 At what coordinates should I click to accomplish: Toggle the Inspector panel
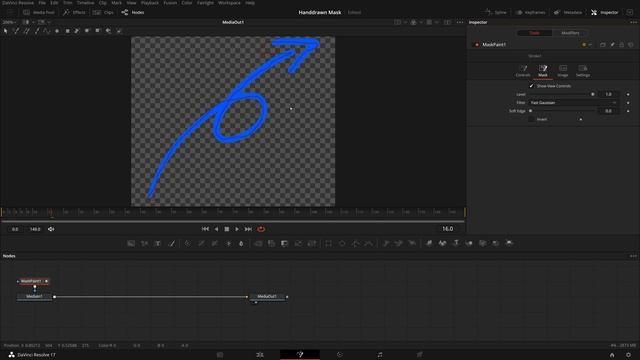(x=604, y=13)
